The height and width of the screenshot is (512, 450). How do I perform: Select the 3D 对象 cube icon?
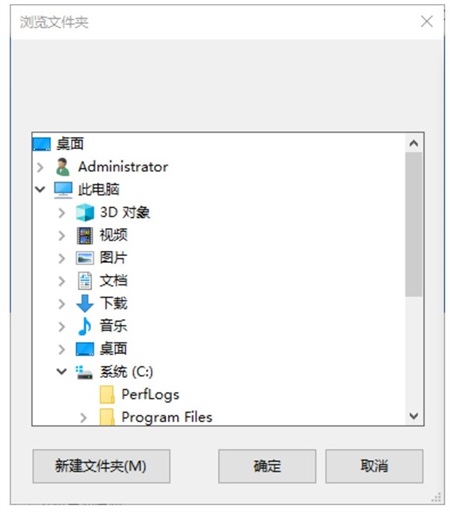click(x=85, y=212)
